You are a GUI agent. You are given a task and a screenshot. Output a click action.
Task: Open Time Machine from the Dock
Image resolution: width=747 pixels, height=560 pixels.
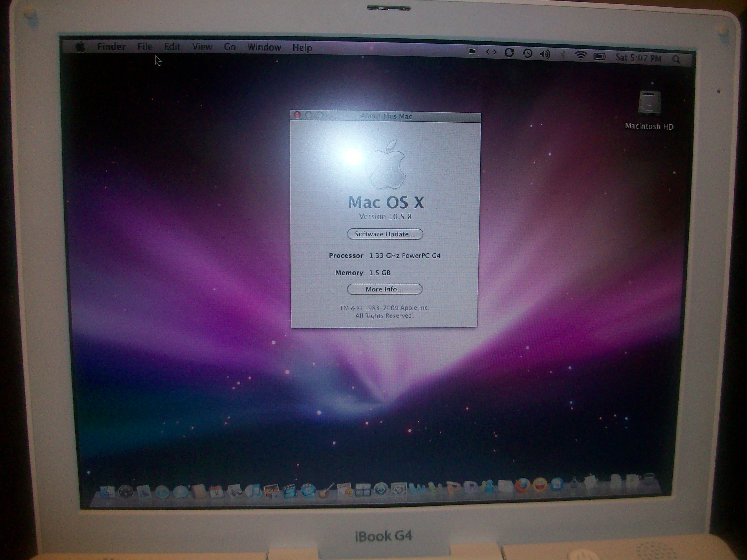381,489
